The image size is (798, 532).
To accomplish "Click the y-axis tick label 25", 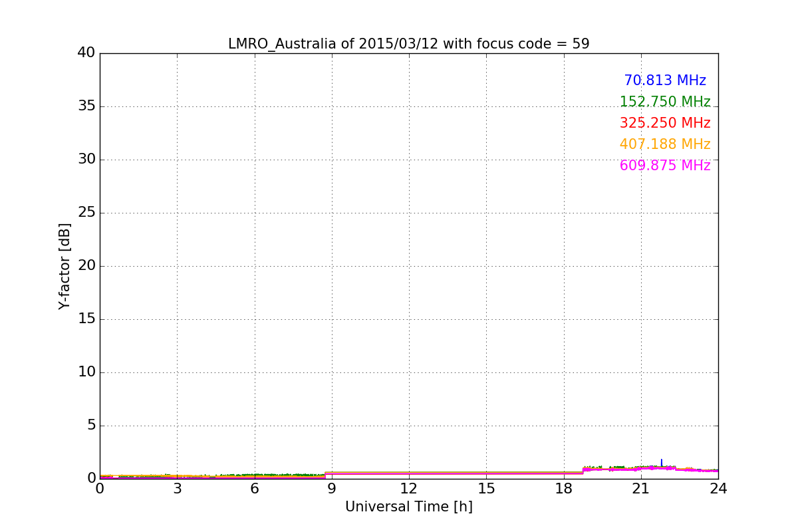I will [86, 212].
